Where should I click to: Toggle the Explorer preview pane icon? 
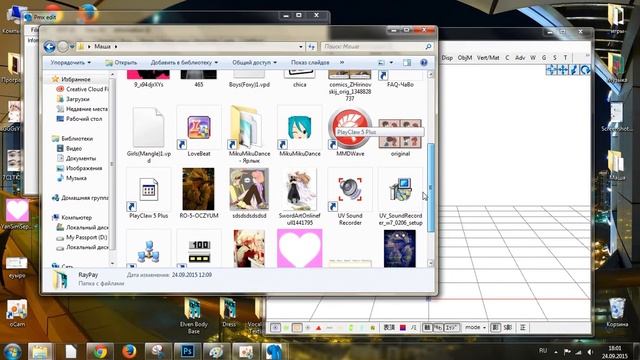click(407, 62)
